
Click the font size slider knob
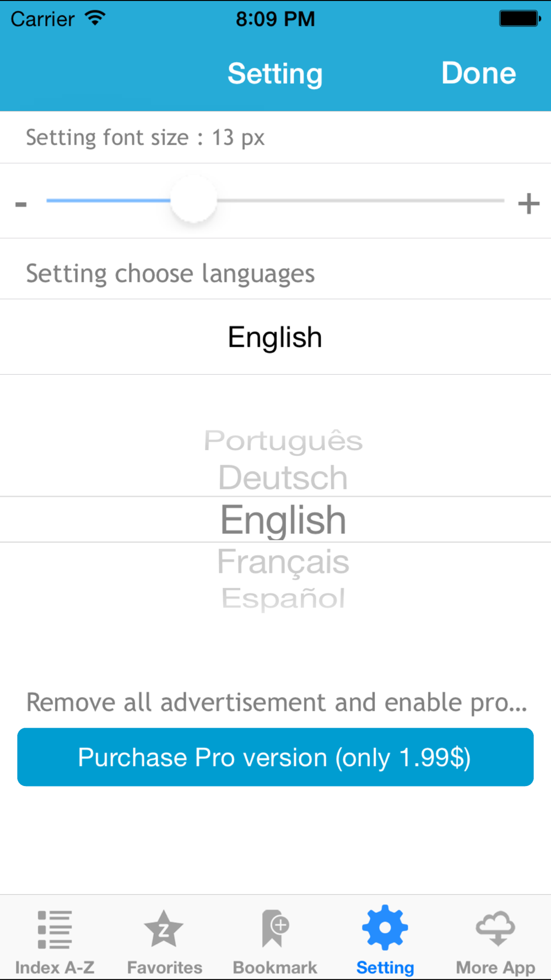tap(193, 200)
